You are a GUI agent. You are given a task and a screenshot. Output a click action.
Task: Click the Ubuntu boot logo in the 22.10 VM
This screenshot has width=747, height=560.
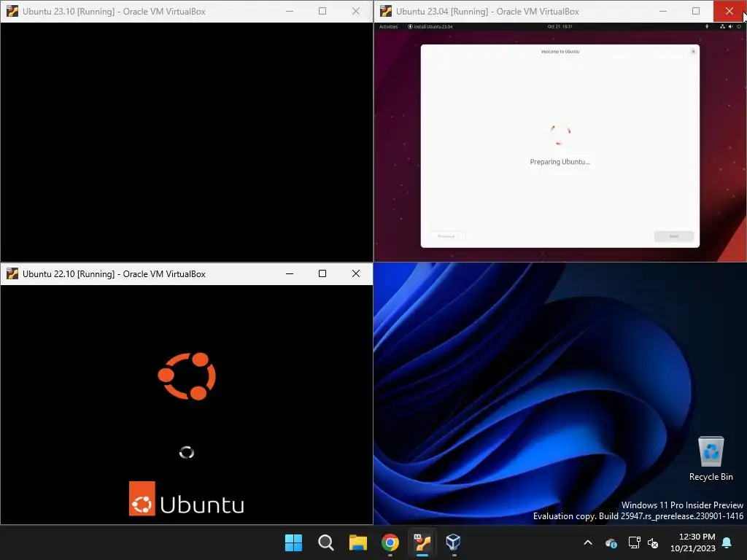[x=187, y=376]
